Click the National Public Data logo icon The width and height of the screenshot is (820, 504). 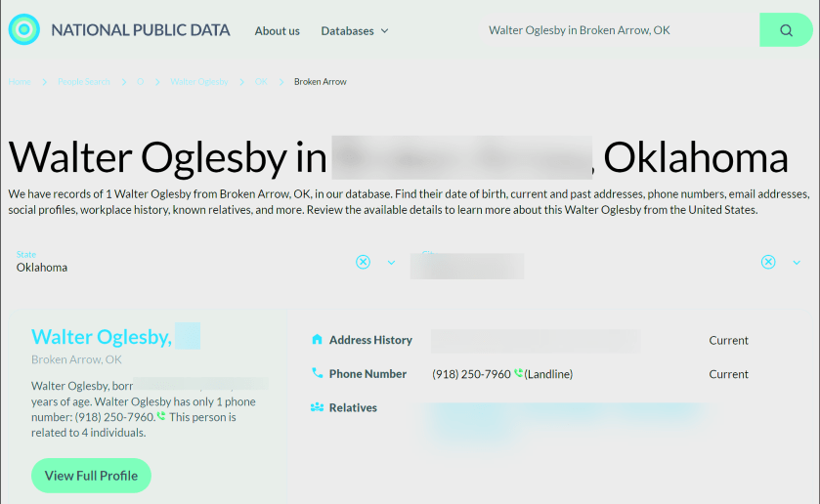point(23,30)
